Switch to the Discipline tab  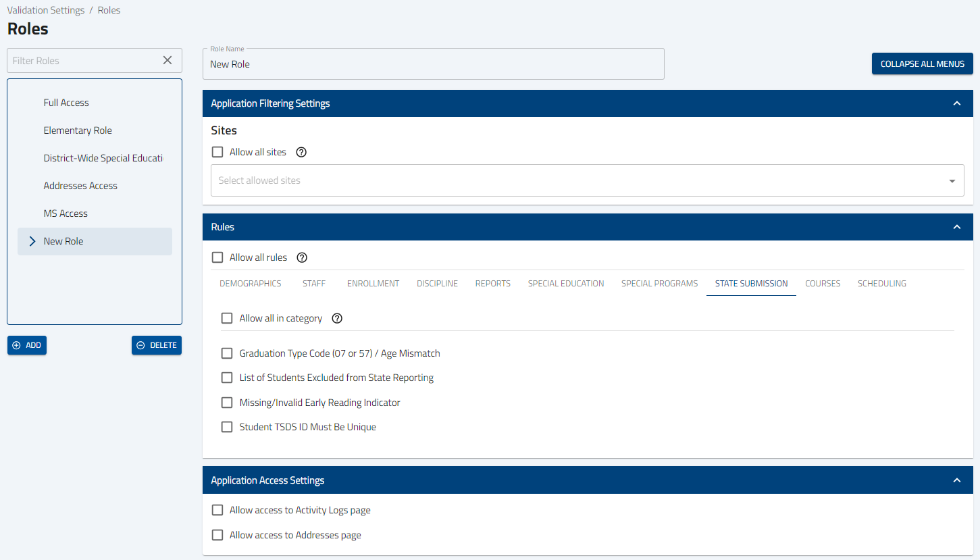click(438, 284)
